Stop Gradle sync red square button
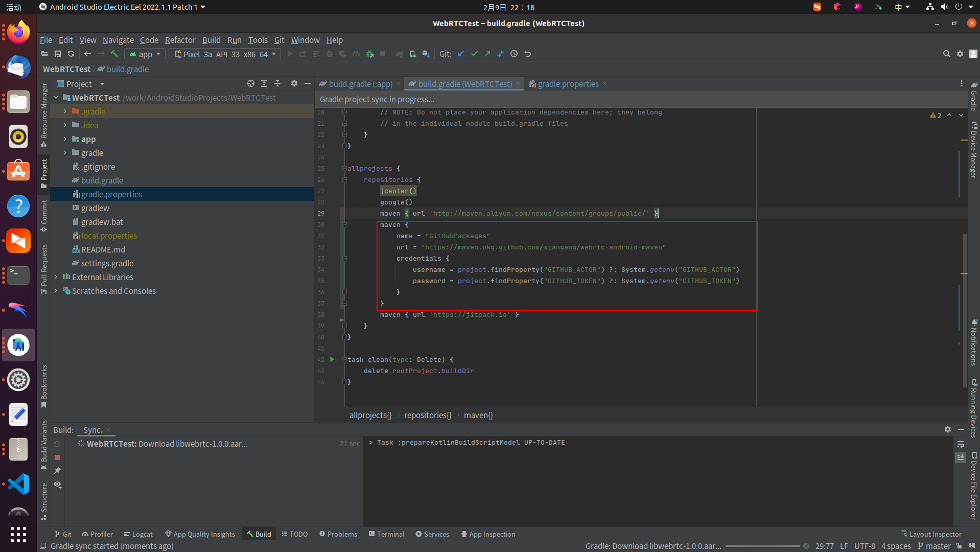The image size is (980, 552). [57, 457]
